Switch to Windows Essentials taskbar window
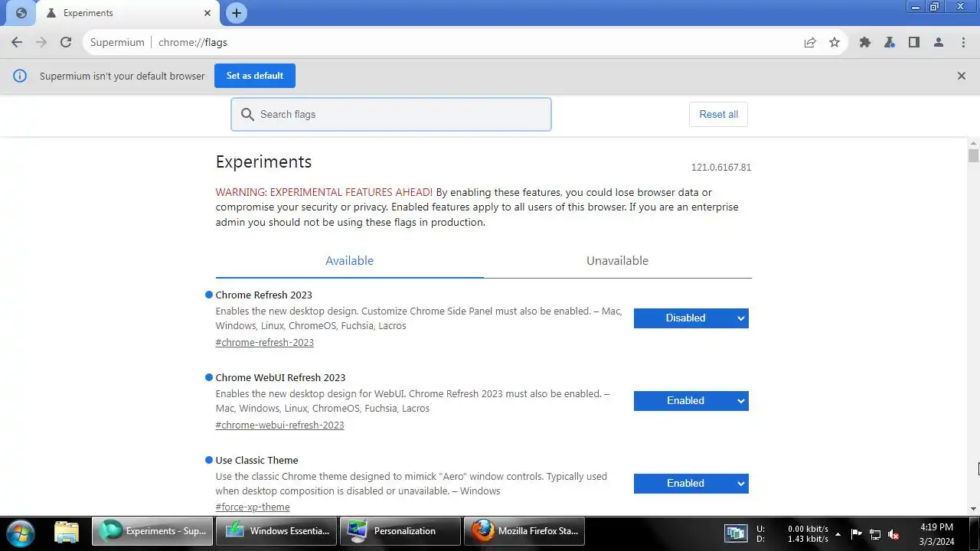This screenshot has height=551, width=980. 276,531
